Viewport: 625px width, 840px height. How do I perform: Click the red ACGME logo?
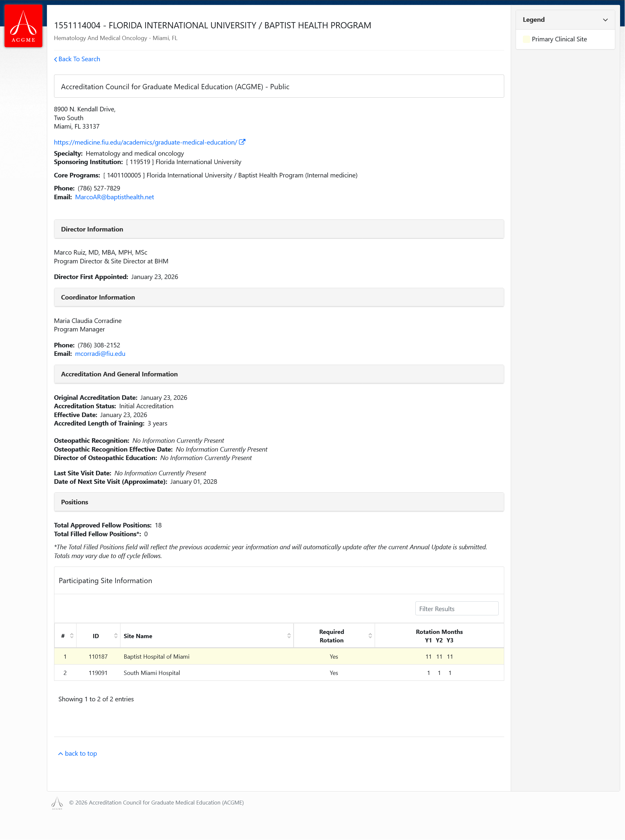pos(23,26)
